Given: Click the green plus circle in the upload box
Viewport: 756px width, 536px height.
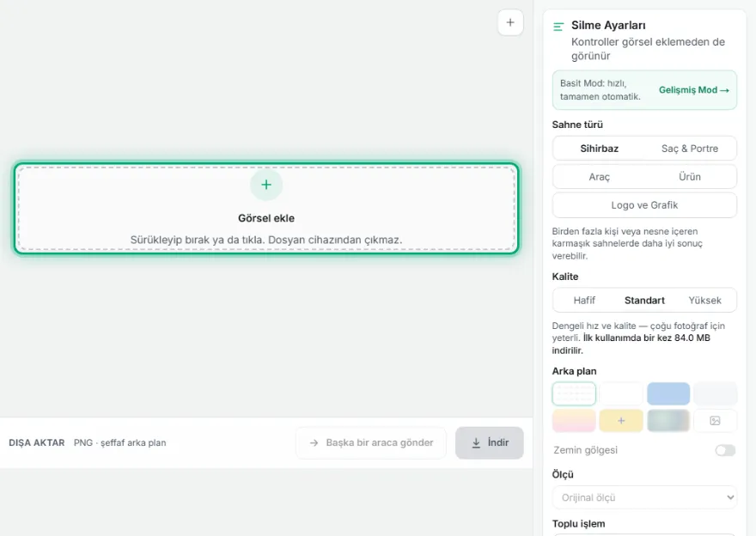Looking at the screenshot, I should (266, 185).
